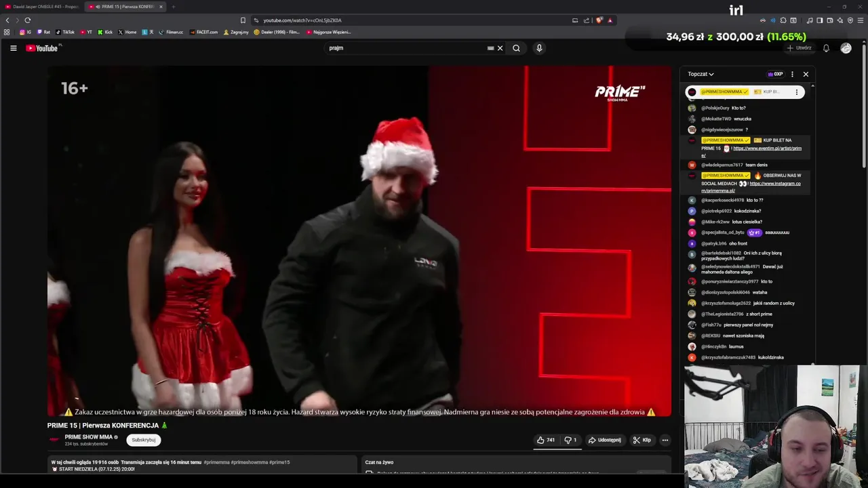Open more video actions ellipsis
Viewport: 868px width, 488px height.
pyautogui.click(x=665, y=440)
